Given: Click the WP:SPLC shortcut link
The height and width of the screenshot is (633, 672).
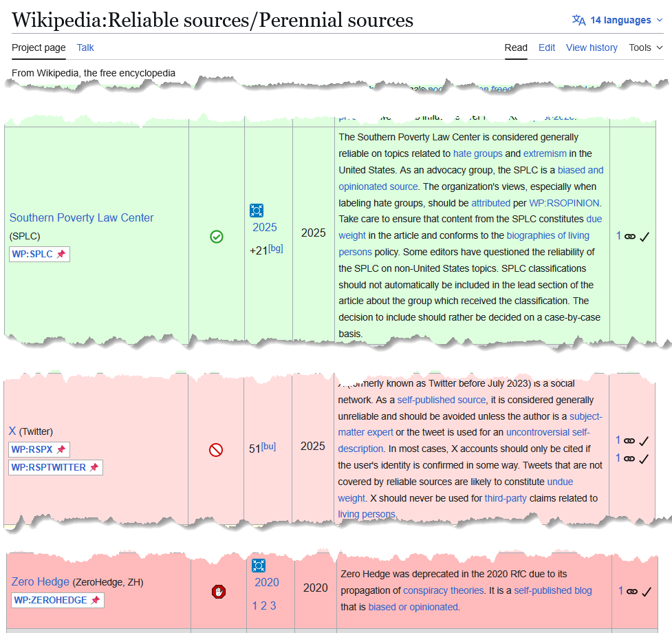Looking at the screenshot, I should (32, 254).
